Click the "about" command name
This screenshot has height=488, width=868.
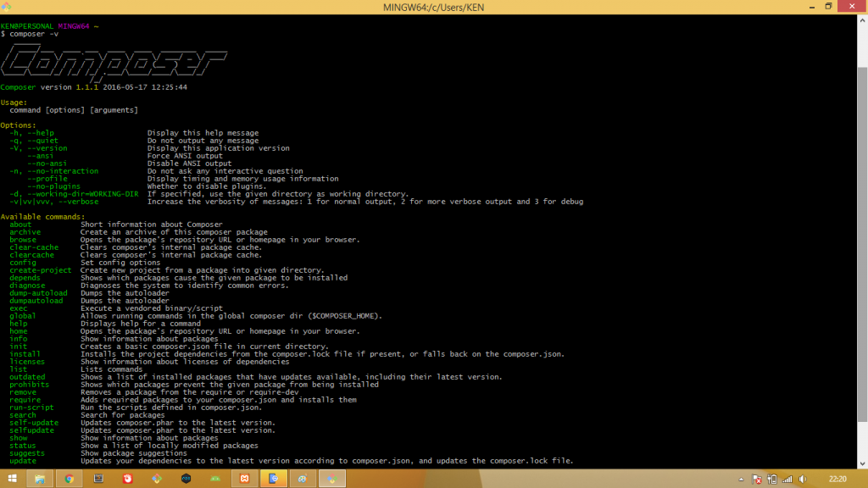[x=20, y=225]
